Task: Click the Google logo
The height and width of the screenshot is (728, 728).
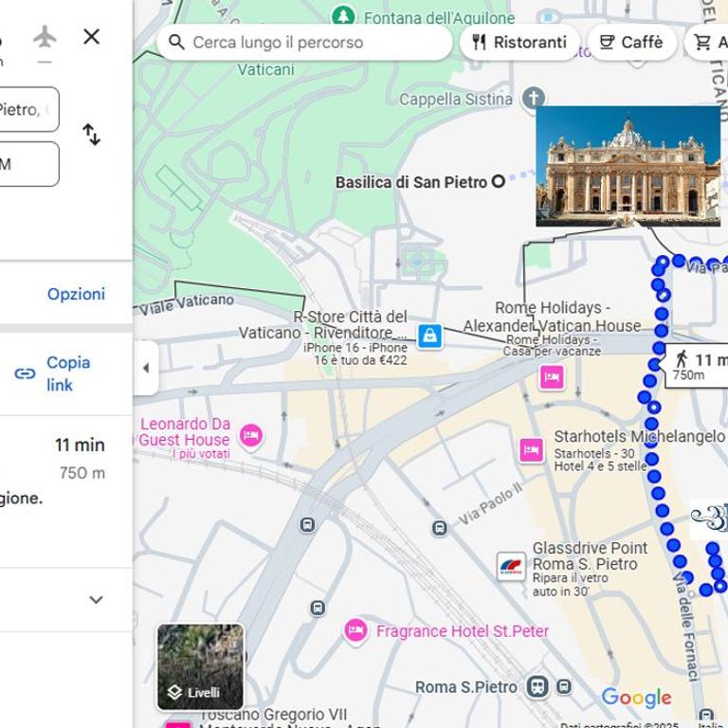Action: click(x=636, y=698)
